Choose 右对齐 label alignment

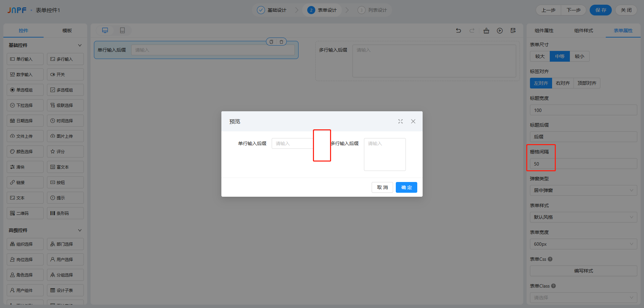click(x=563, y=83)
